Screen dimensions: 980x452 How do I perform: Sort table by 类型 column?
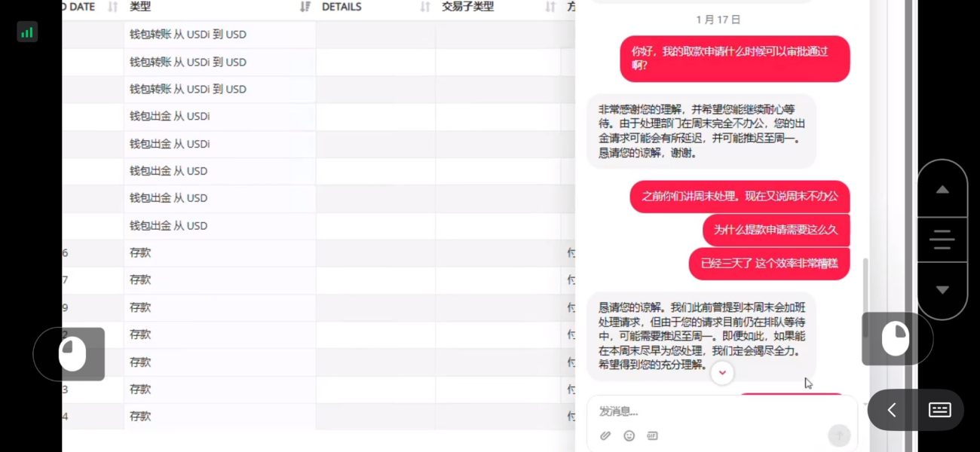pos(305,8)
